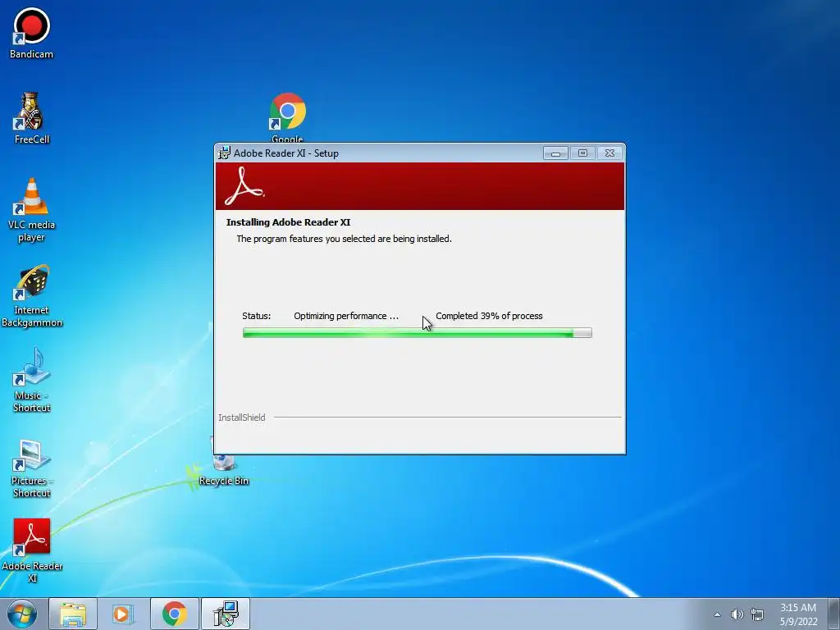Viewport: 840px width, 630px height.
Task: Click 'The program features you selected' text
Action: tap(344, 239)
